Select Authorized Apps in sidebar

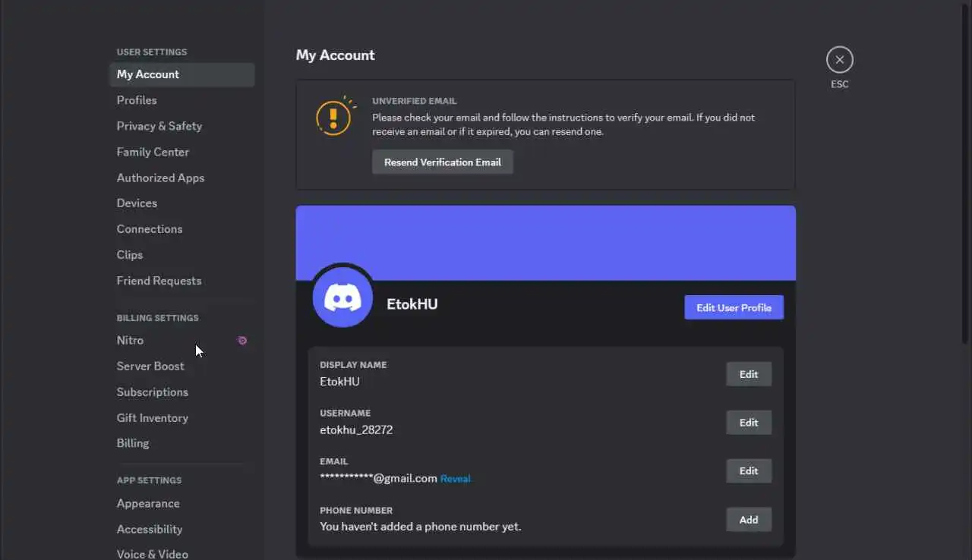coord(182,178)
